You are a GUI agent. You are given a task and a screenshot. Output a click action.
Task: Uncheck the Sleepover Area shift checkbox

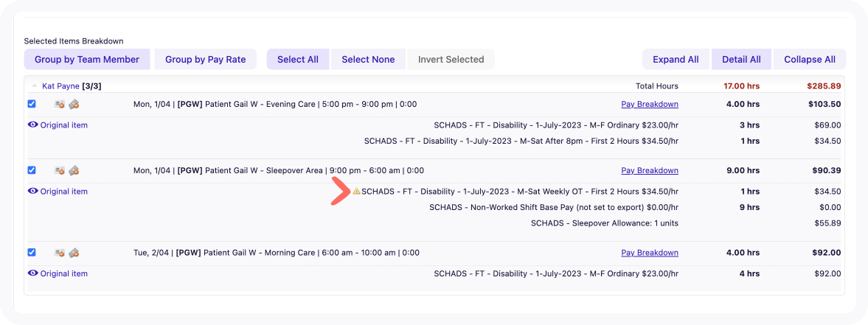point(32,170)
